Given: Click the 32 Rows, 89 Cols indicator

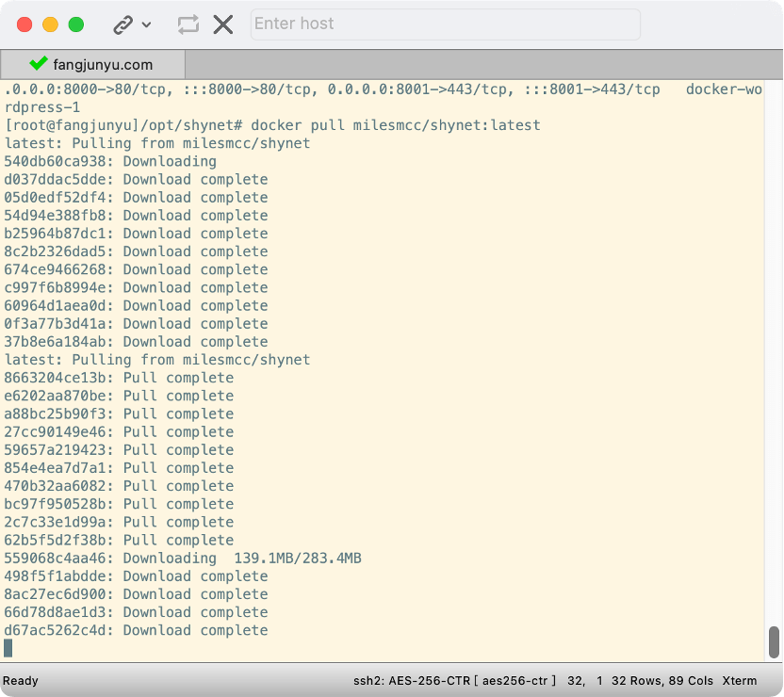Looking at the screenshot, I should [662, 680].
